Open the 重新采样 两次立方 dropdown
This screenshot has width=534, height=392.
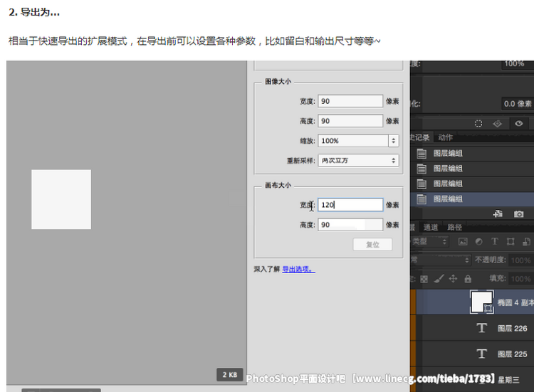pos(358,160)
